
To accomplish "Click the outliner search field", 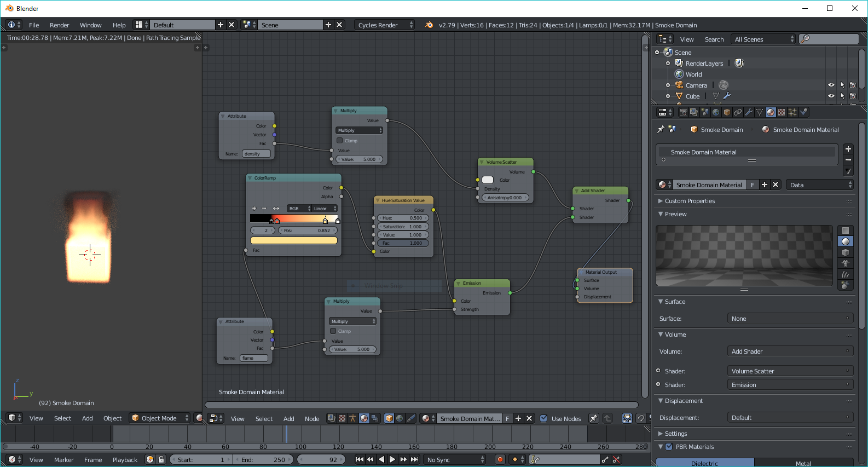I will pos(829,39).
